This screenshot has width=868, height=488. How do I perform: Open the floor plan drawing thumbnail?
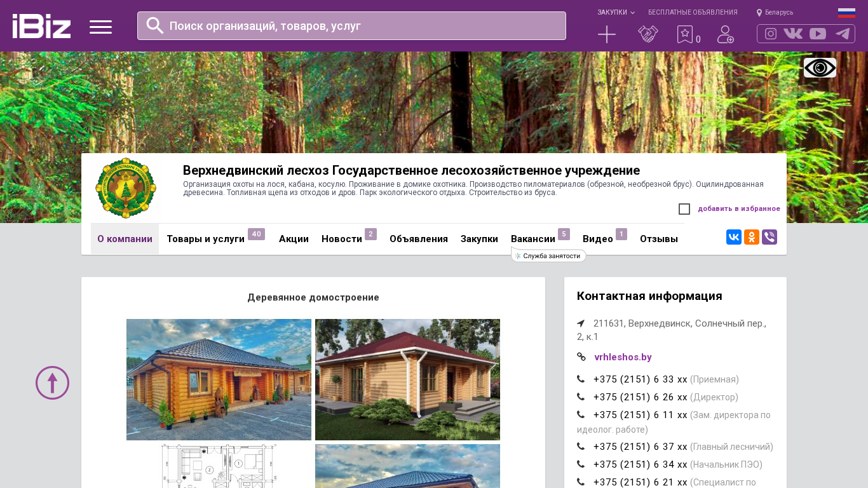point(219,466)
